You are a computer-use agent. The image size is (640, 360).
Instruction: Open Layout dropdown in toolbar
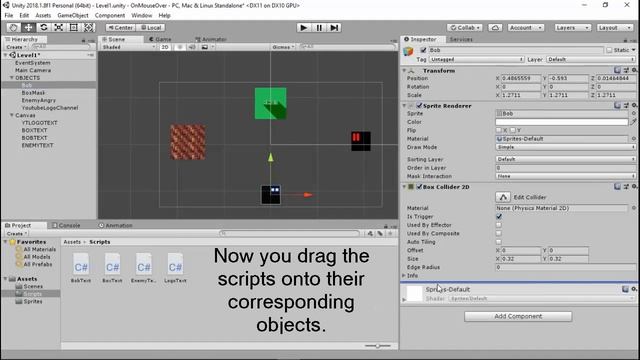click(x=614, y=27)
